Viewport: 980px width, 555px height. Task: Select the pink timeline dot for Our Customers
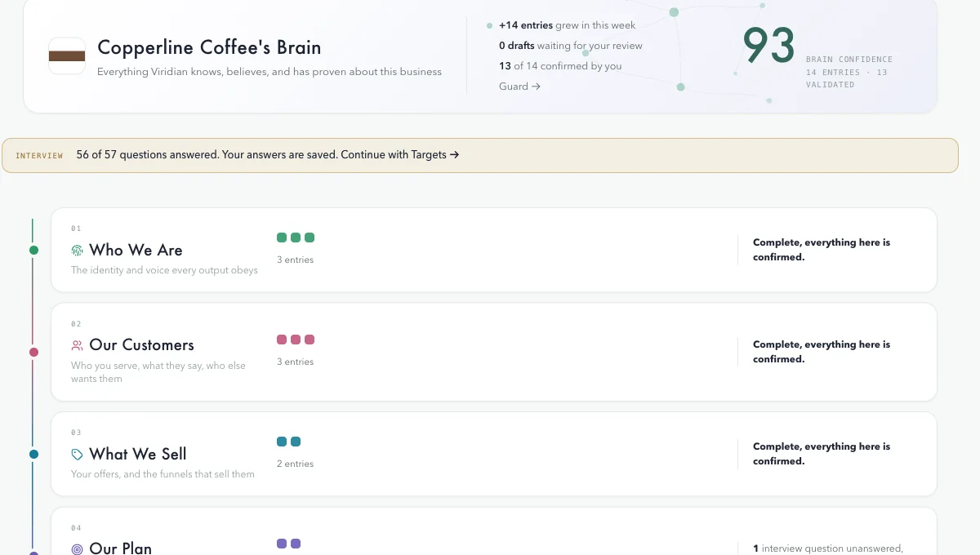click(33, 353)
